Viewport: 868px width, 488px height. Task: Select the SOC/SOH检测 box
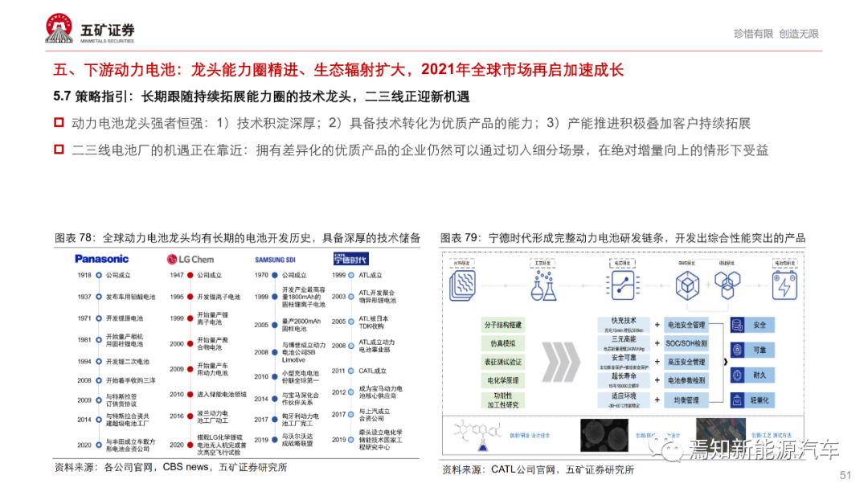coord(686,343)
